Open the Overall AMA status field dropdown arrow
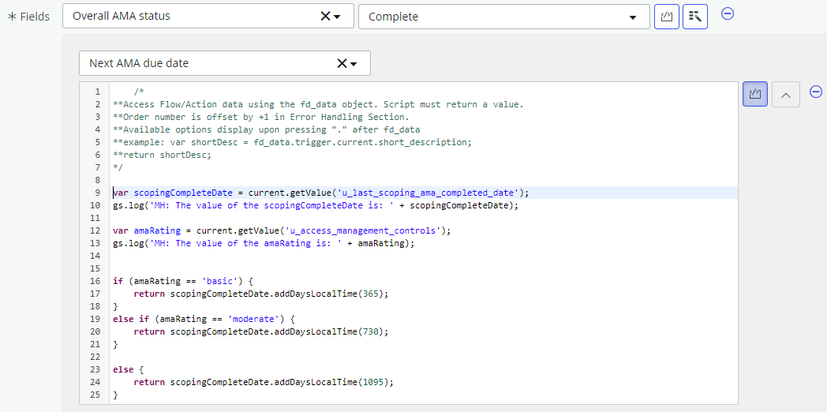The height and width of the screenshot is (412, 827). click(x=337, y=17)
